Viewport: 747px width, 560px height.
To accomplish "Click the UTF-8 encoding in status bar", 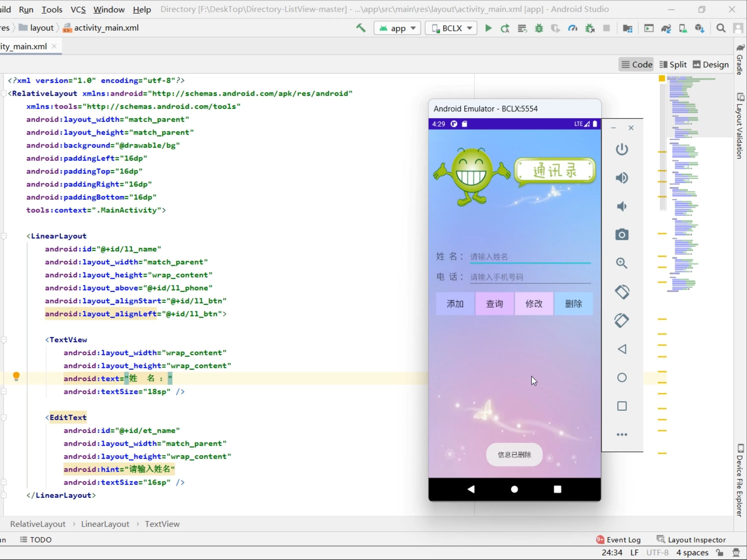I will [657, 552].
